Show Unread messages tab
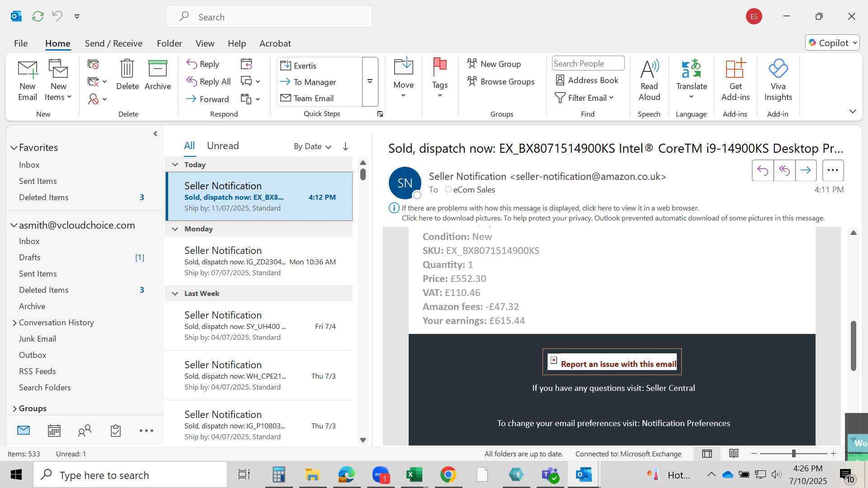This screenshot has height=488, width=868. point(223,146)
